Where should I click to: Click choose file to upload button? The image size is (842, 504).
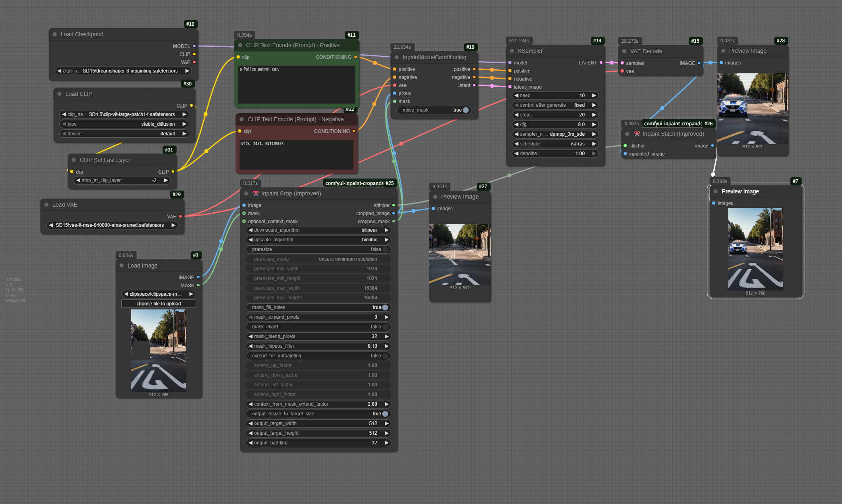coord(158,304)
